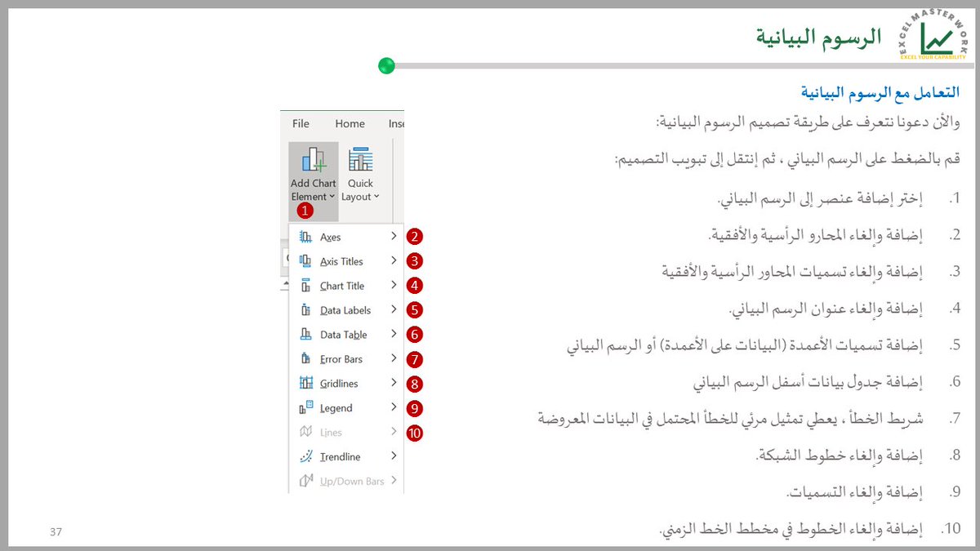Click the Legend menu icon

coord(306,408)
